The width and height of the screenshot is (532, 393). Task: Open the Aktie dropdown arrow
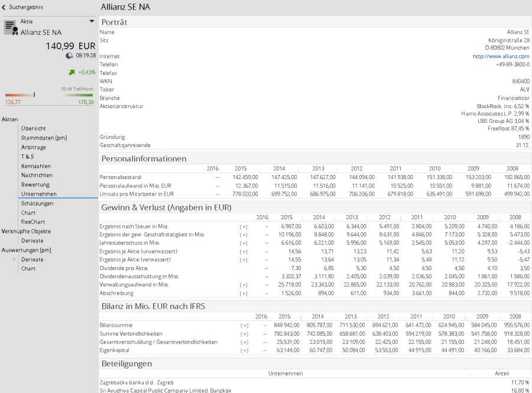pyautogui.click(x=92, y=21)
